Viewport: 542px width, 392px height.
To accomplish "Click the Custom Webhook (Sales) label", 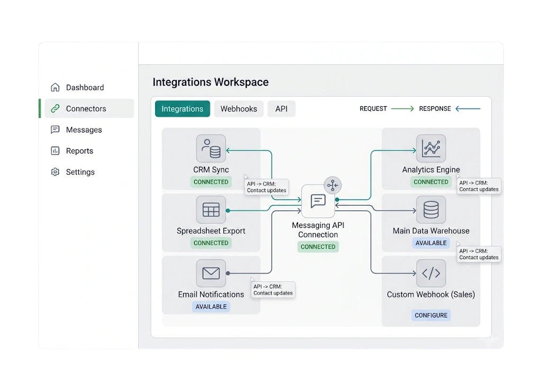I will [431, 294].
